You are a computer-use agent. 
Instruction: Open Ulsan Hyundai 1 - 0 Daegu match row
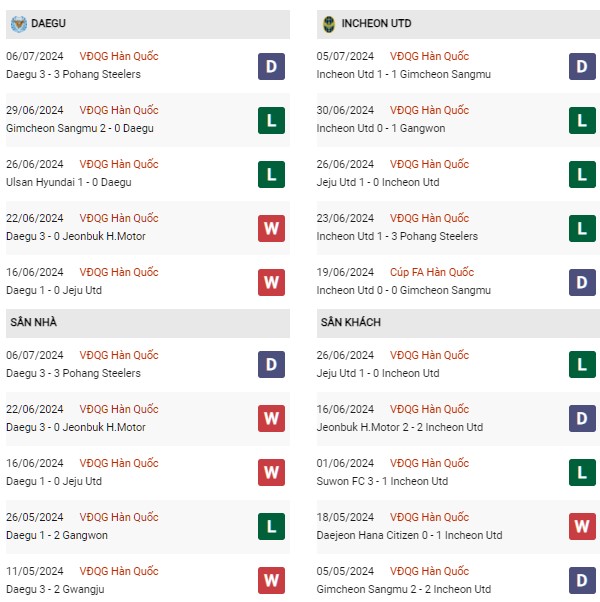point(148,174)
